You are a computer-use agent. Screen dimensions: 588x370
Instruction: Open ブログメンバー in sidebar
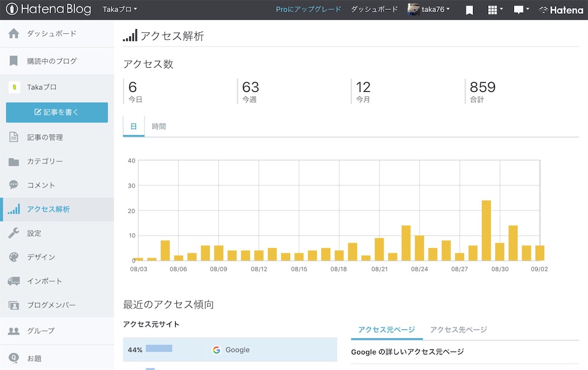point(51,305)
